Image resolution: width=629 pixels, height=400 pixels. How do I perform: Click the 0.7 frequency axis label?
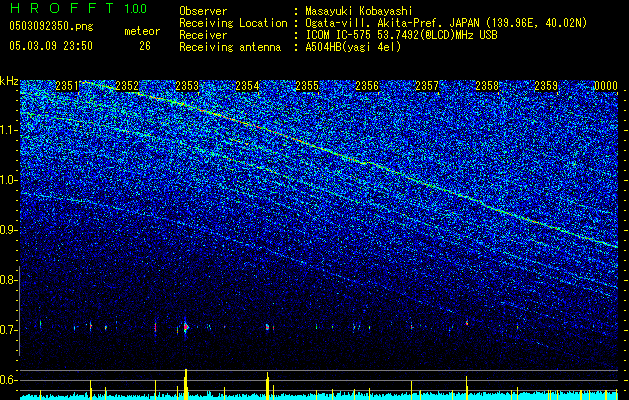pos(9,330)
